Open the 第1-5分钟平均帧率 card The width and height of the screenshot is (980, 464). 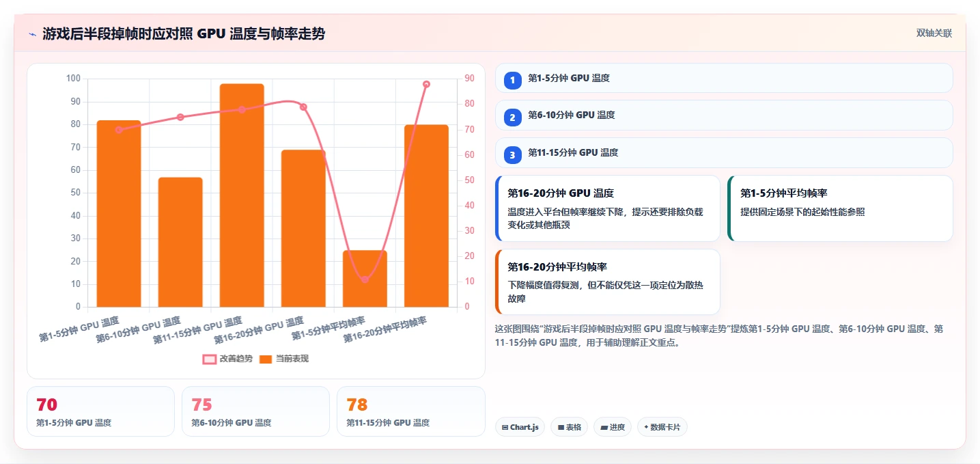pyautogui.click(x=840, y=208)
